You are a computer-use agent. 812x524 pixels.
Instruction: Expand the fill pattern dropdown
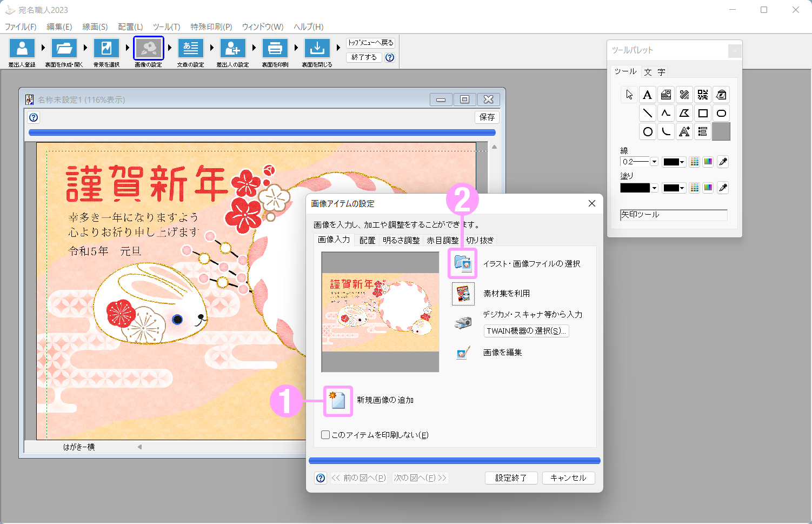tap(654, 188)
